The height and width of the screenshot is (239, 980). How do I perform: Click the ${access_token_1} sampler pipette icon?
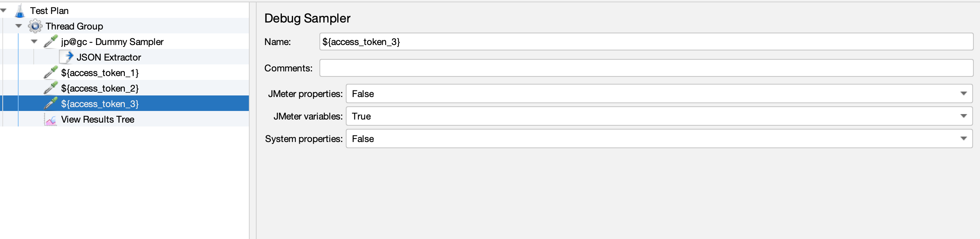click(x=51, y=73)
